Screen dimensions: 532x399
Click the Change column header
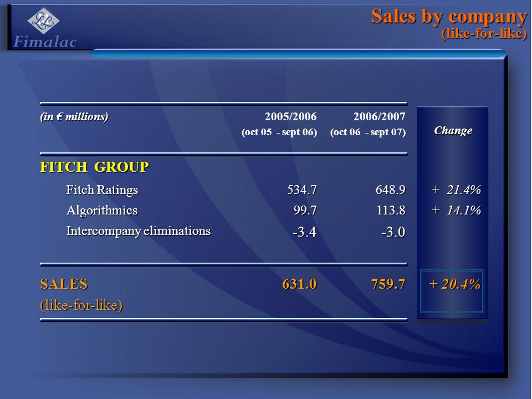click(453, 131)
